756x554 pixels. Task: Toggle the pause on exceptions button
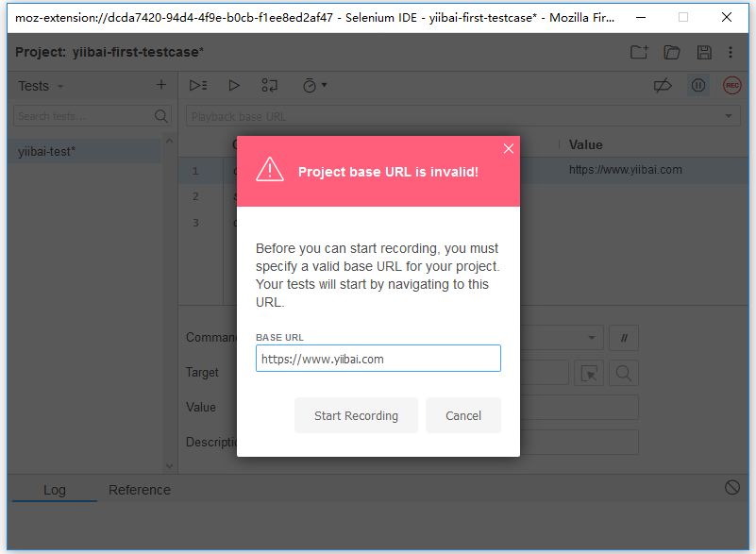(697, 86)
